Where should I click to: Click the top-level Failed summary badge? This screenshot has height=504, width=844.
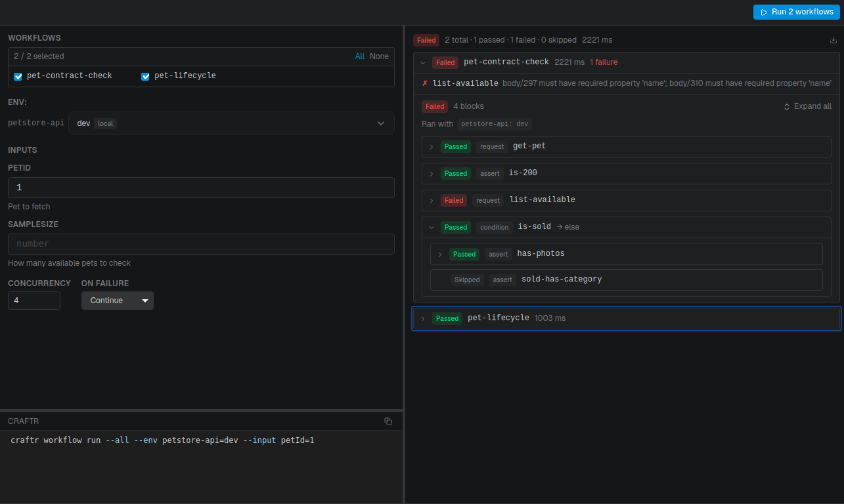(426, 40)
